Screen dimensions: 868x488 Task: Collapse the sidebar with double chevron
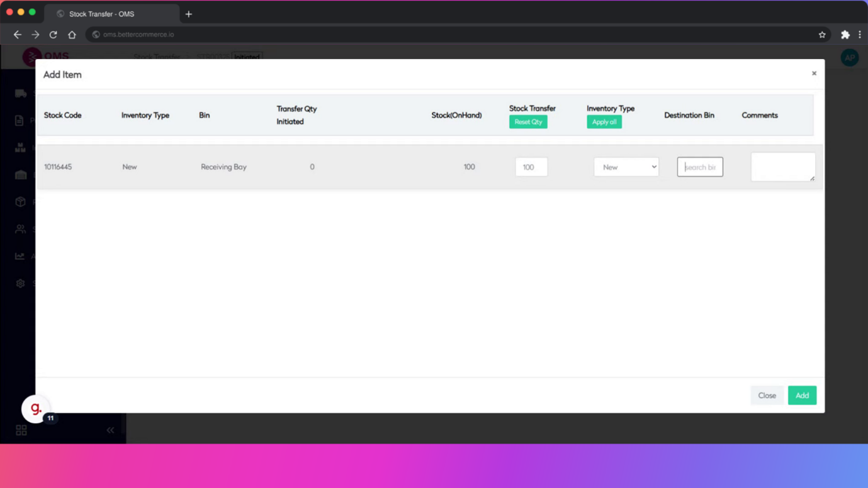110,430
